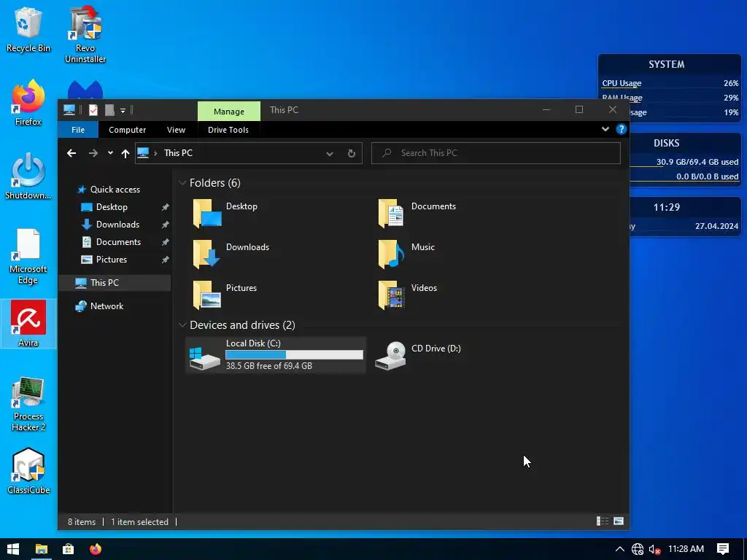Click the Manage contextual tab
This screenshot has width=747, height=560.
click(228, 111)
